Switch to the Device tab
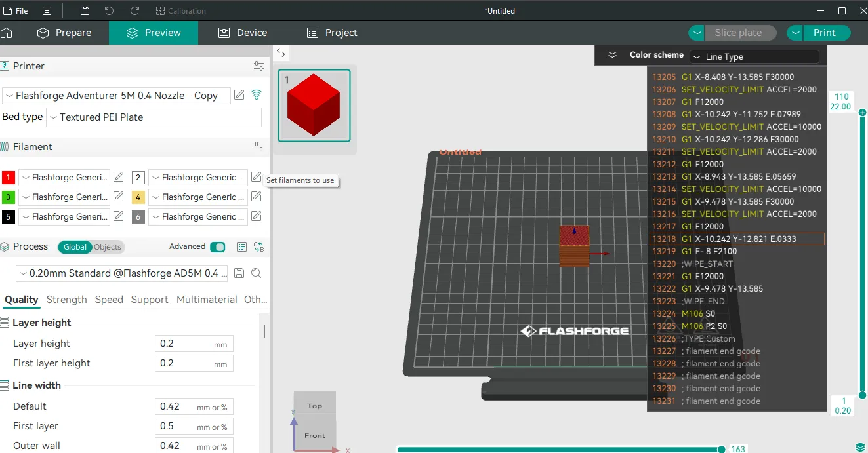The image size is (868, 453). (x=243, y=33)
